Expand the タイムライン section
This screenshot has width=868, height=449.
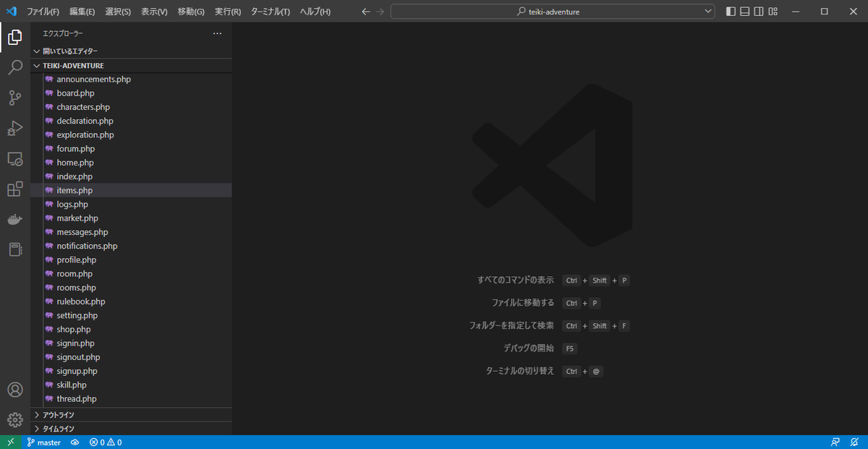coord(131,429)
